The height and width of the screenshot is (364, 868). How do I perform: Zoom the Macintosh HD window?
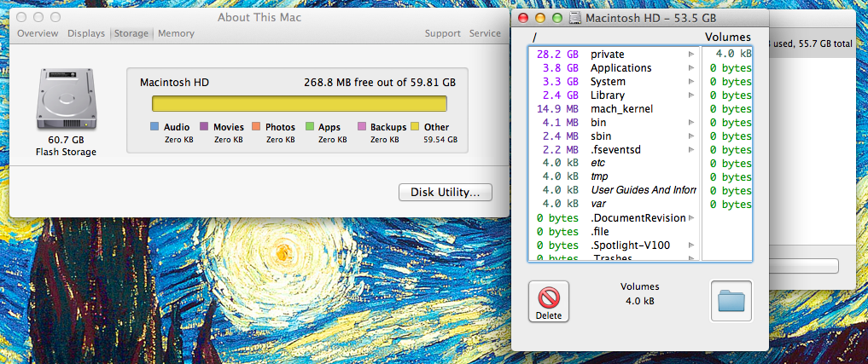tap(557, 18)
